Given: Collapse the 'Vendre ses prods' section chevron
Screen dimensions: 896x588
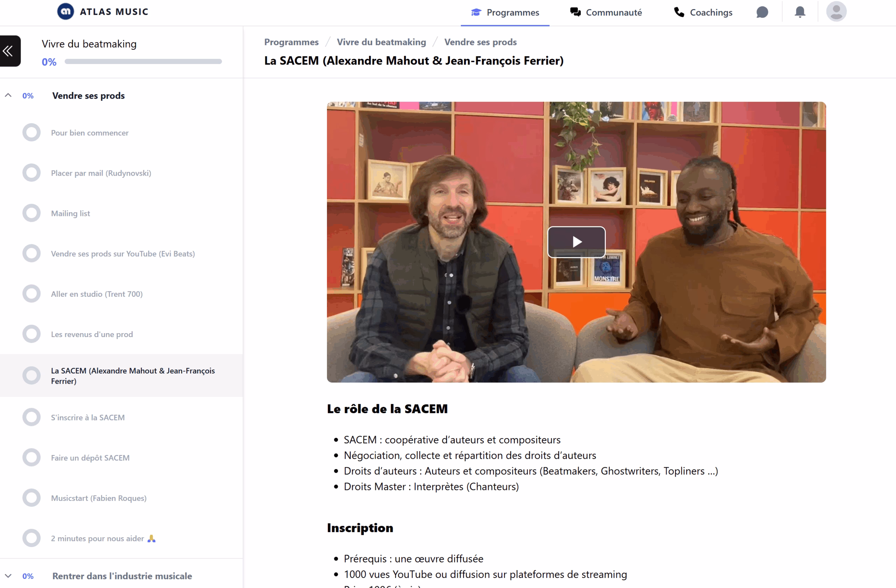Looking at the screenshot, I should pyautogui.click(x=8, y=95).
